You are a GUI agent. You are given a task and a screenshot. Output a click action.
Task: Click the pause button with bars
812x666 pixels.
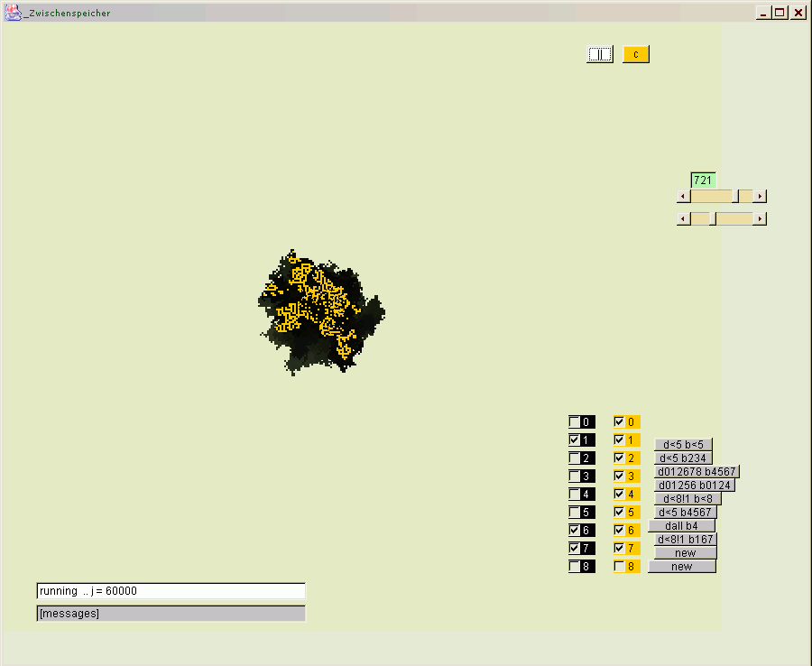[x=600, y=54]
